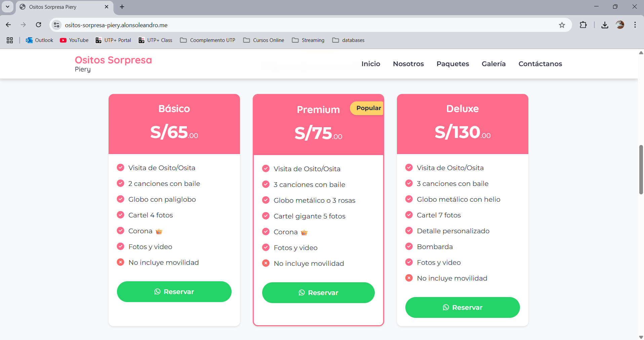This screenshot has height=340, width=644.
Task: Open the browser extensions menu
Action: 583,25
